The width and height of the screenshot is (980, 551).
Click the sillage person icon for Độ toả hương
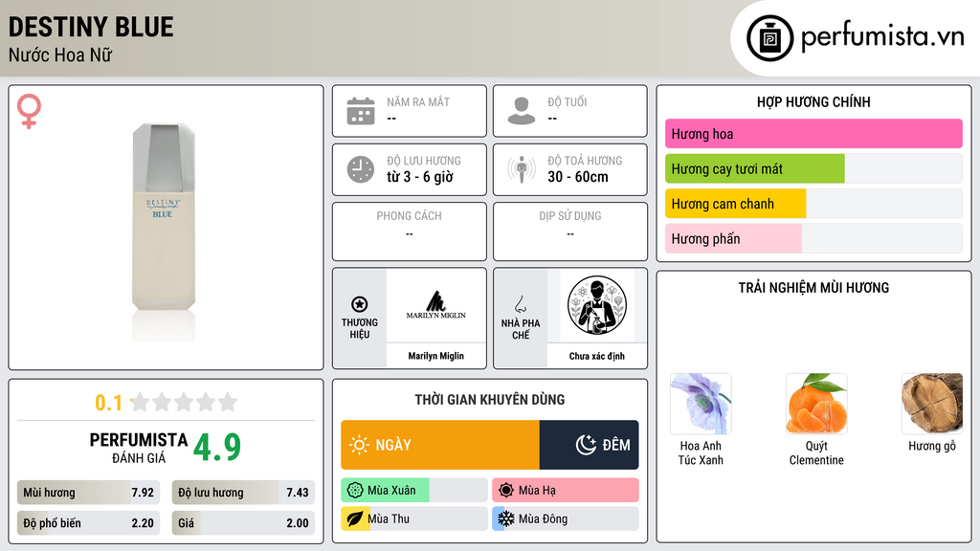(522, 169)
